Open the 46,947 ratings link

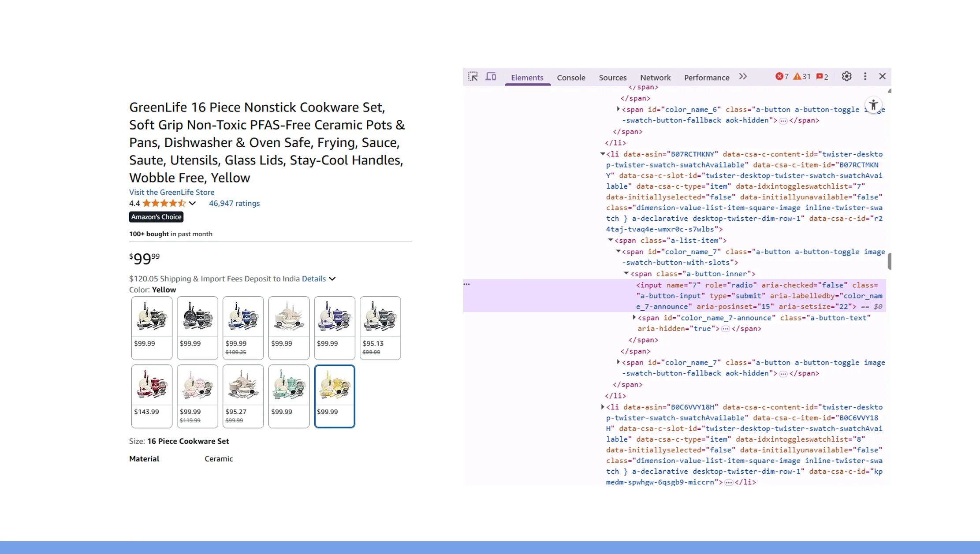coord(234,203)
